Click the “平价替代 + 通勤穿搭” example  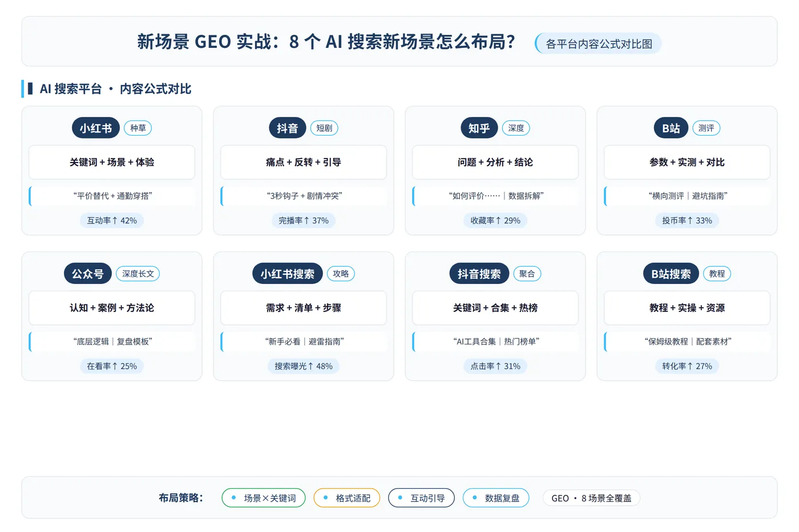tap(112, 196)
